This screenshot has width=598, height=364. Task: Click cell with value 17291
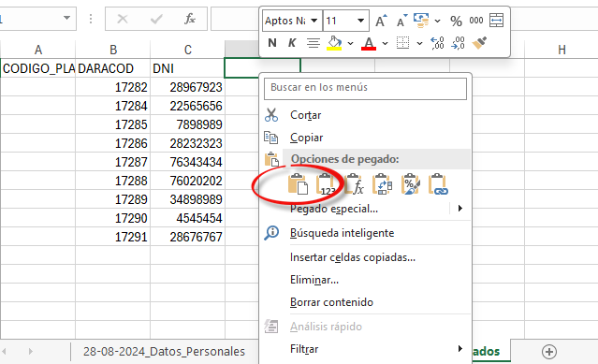tap(113, 237)
